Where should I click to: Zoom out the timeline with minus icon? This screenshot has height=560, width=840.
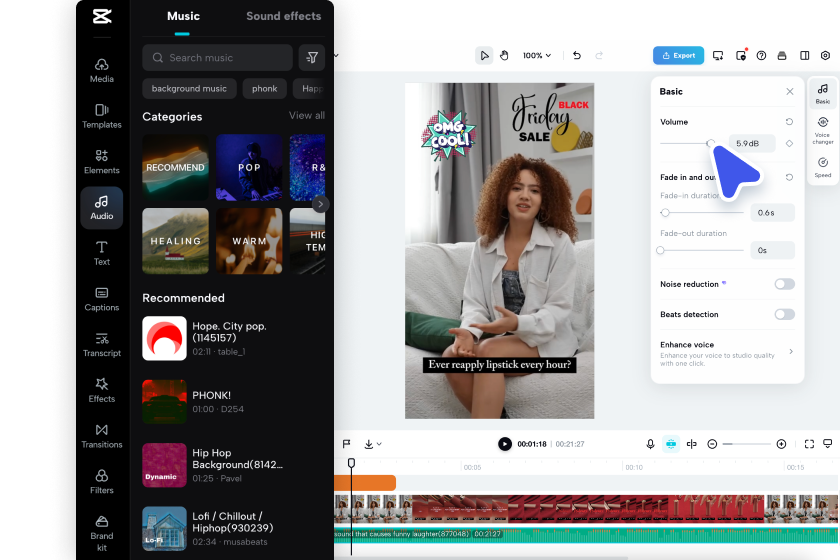pyautogui.click(x=712, y=444)
